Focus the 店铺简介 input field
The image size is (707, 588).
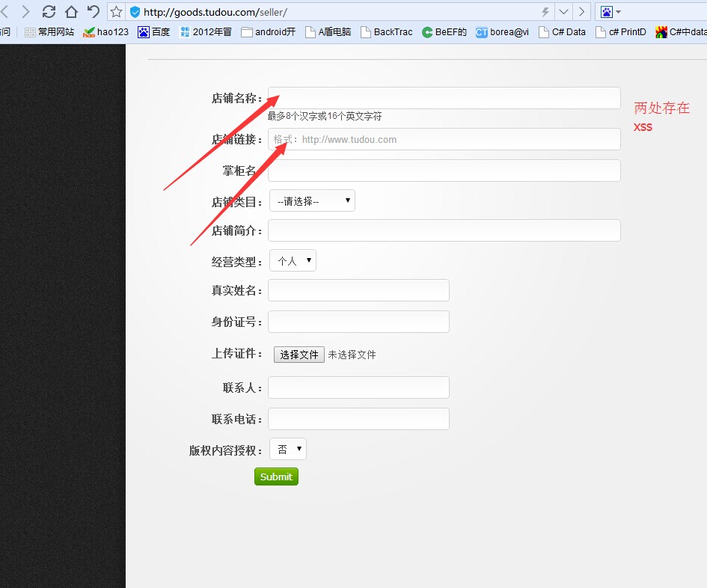coord(444,230)
